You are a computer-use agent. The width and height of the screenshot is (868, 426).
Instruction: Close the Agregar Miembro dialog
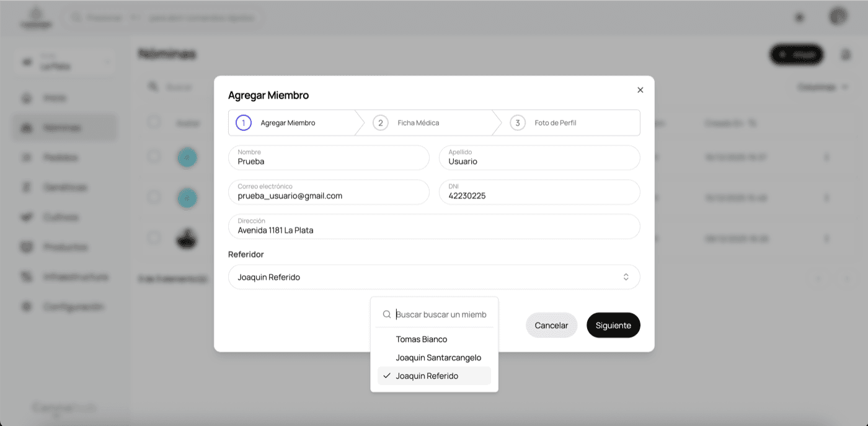coord(640,90)
